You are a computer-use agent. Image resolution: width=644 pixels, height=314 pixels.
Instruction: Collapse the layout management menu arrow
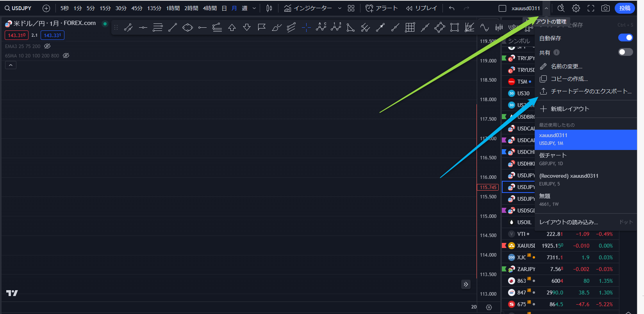546,8
